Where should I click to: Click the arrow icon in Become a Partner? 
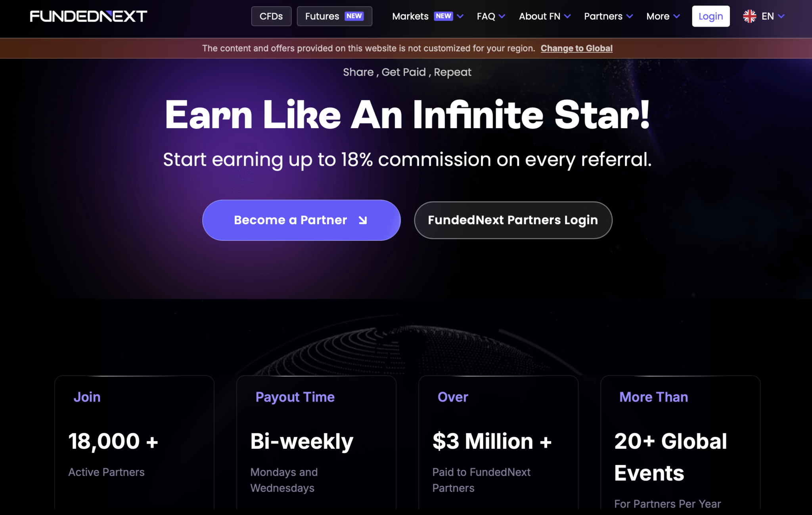(x=363, y=220)
